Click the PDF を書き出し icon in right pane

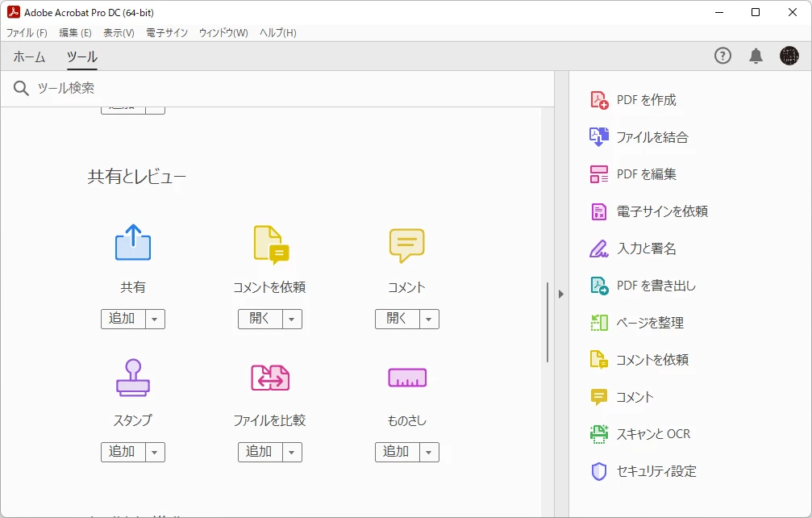point(599,286)
